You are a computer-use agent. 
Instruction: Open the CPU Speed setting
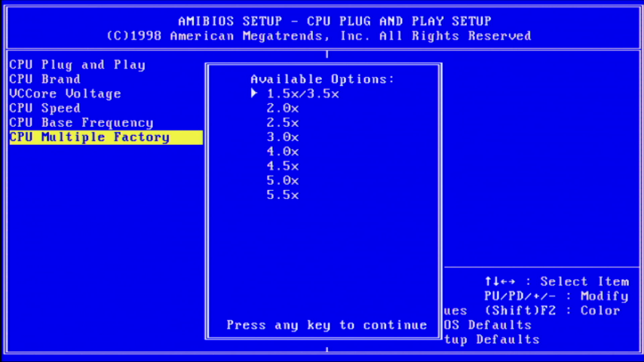(x=44, y=108)
